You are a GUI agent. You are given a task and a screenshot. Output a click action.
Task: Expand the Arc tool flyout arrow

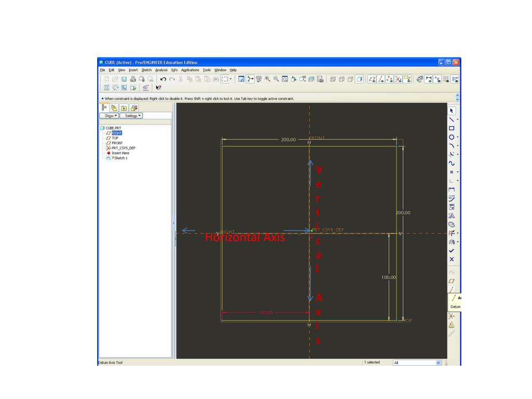[x=458, y=146]
